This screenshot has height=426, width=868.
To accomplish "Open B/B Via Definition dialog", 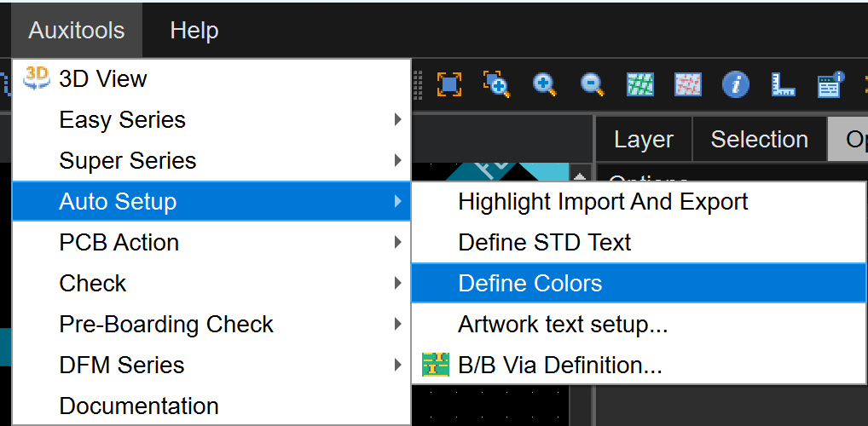I will (x=559, y=366).
